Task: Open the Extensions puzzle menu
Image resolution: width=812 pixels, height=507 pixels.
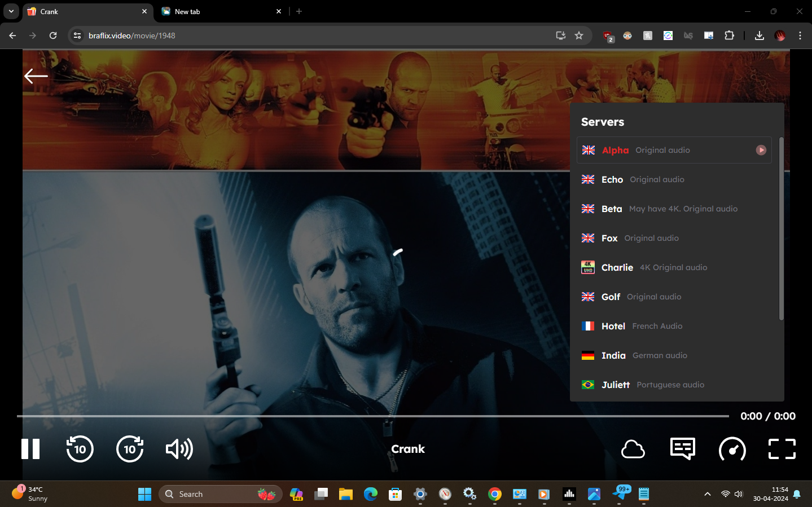Action: point(729,36)
